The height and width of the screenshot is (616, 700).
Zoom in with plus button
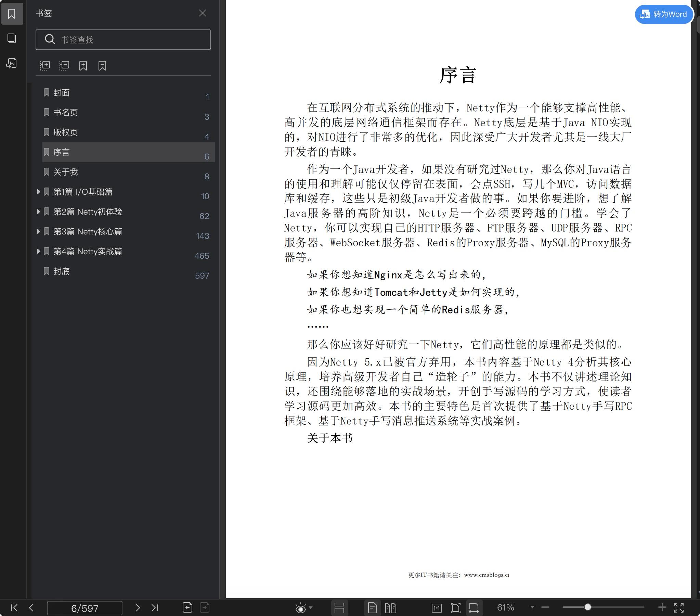coord(662,607)
